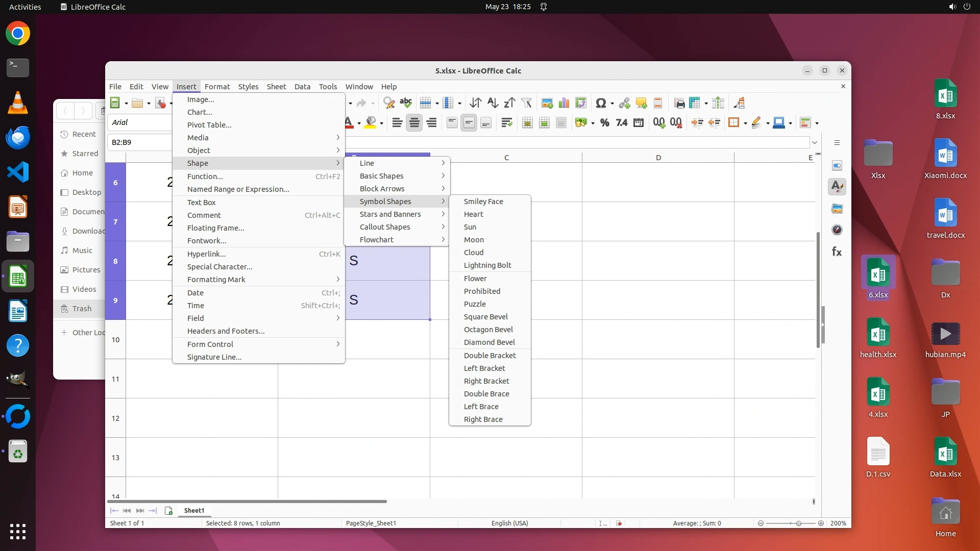Click the Format as Percent icon
980x551 pixels.
pos(605,122)
